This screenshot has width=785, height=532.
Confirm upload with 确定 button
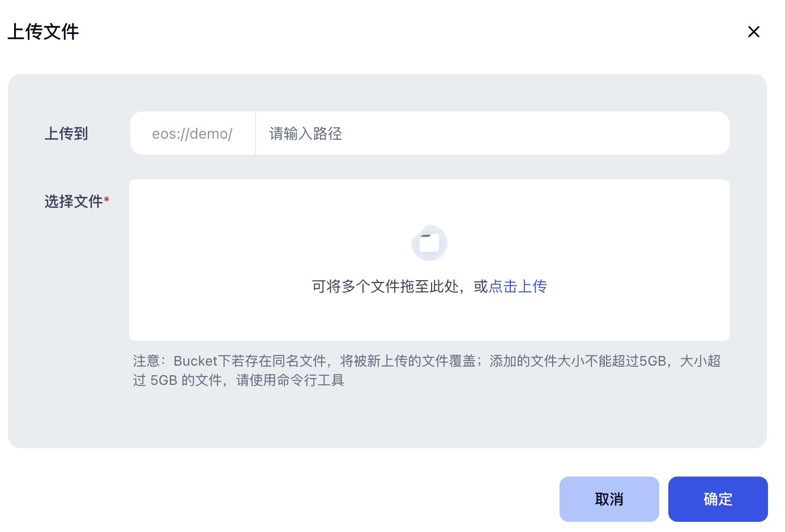(x=718, y=499)
